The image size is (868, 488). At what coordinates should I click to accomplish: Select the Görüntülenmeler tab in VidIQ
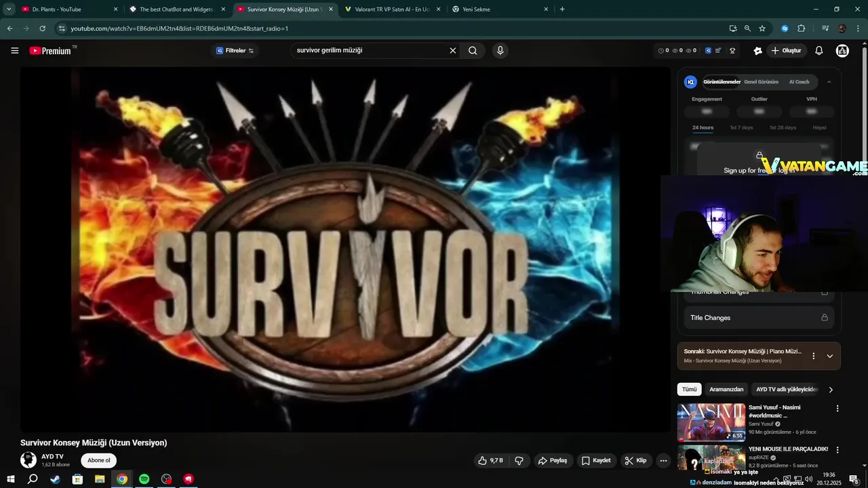click(x=722, y=82)
